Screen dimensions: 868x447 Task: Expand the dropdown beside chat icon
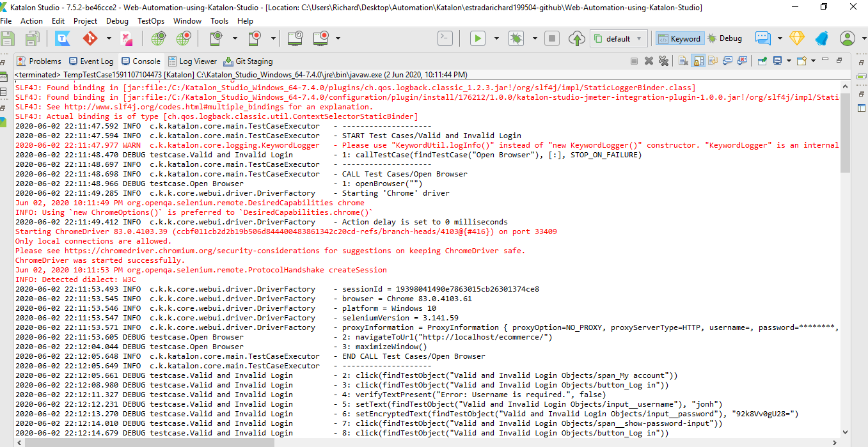778,38
